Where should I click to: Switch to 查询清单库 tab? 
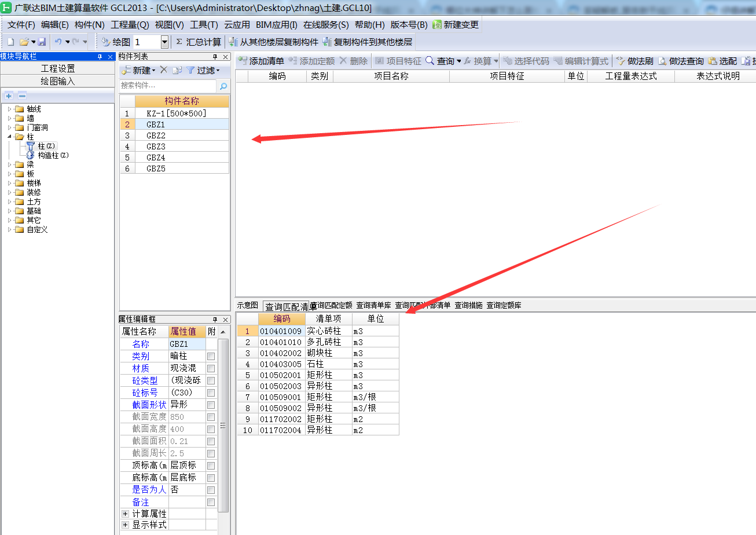pos(373,305)
